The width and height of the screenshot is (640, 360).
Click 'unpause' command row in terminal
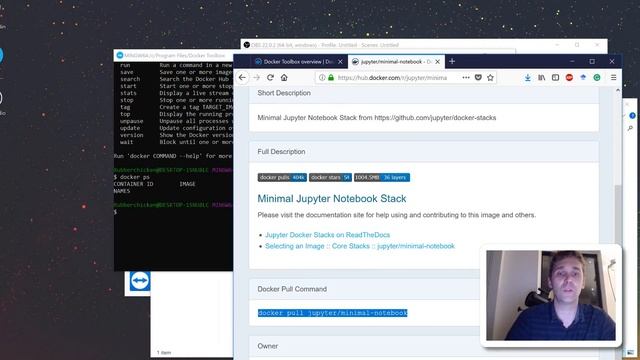[x=176, y=121]
